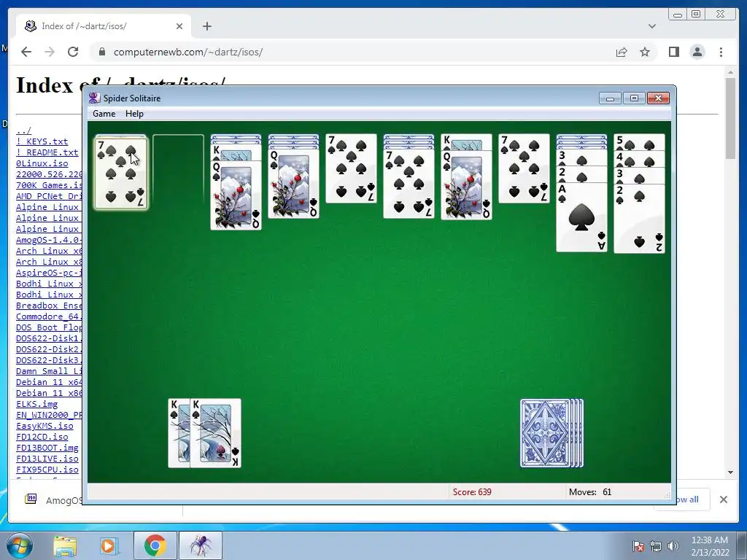Screen dimensions: 747x560
Task: Open the FD13LIVE.iso link
Action: 47,459
